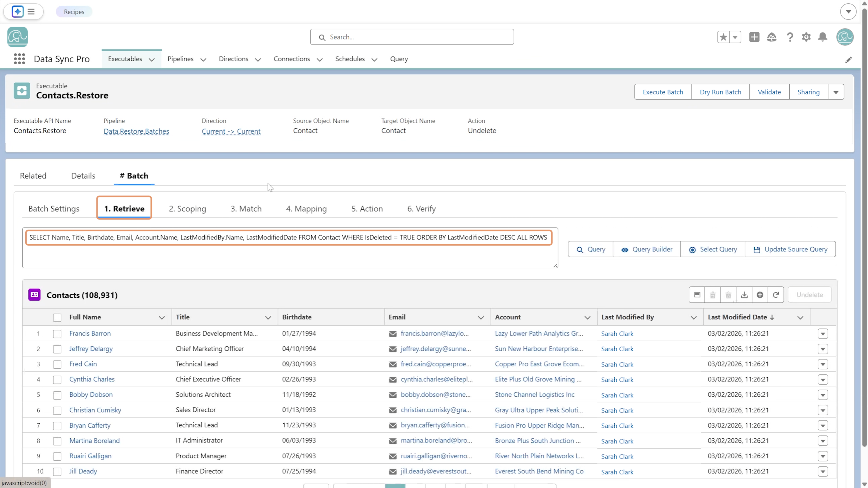Open the Current -> Current direction link
868x488 pixels.
tap(231, 131)
